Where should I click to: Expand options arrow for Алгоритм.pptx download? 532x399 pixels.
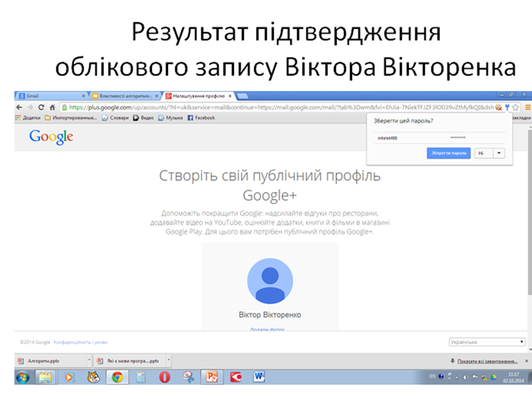[x=89, y=360]
